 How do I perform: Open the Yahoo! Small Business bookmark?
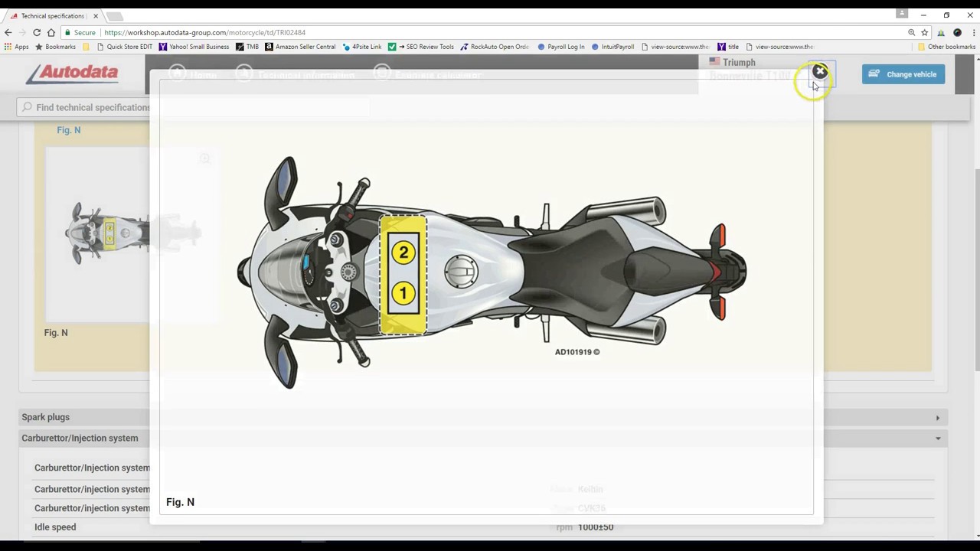[x=194, y=47]
